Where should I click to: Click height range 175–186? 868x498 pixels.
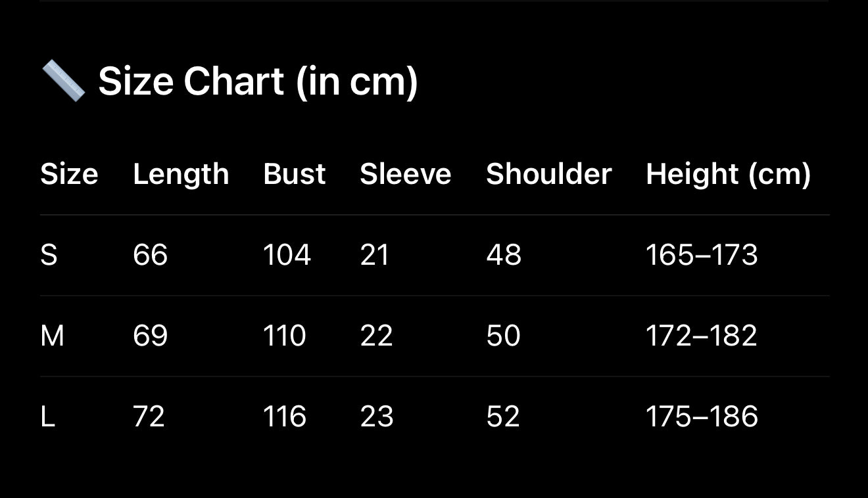click(x=702, y=417)
